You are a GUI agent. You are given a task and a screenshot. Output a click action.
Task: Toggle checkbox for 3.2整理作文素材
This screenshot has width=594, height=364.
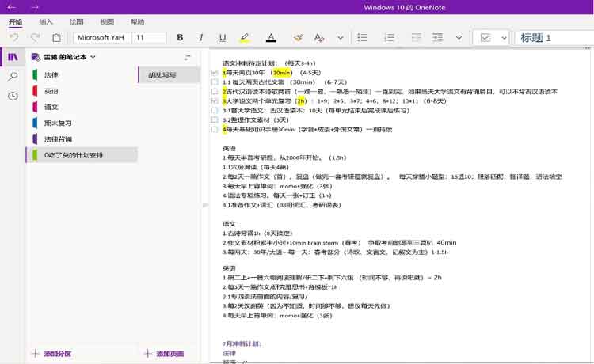[215, 119]
